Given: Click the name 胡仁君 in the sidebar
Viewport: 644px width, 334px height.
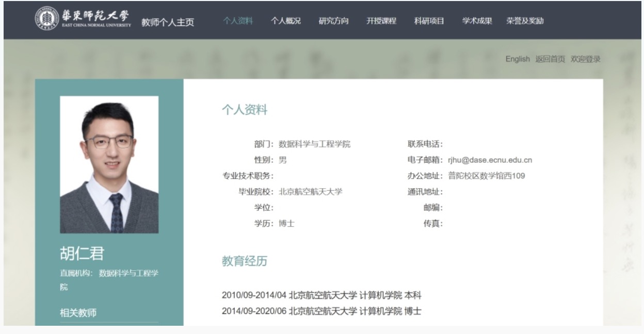Looking at the screenshot, I should (x=82, y=254).
